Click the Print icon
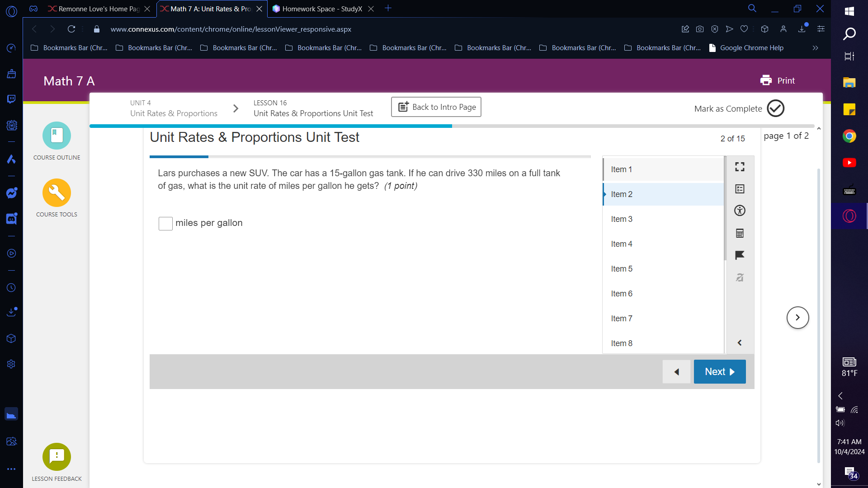The height and width of the screenshot is (488, 868). [x=766, y=80]
